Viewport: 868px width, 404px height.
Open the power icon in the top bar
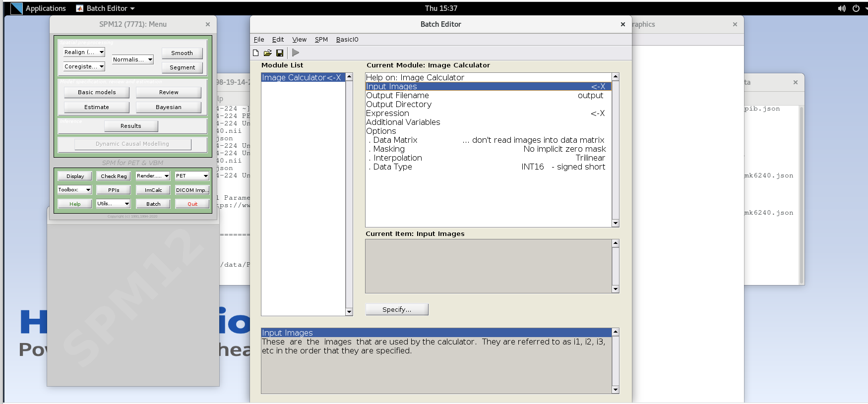coord(856,8)
